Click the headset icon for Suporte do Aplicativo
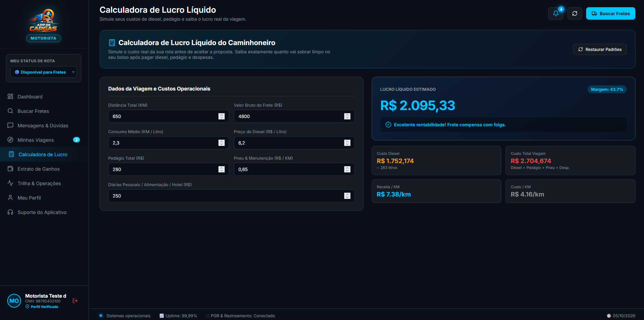The width and height of the screenshot is (644, 320). (x=10, y=212)
